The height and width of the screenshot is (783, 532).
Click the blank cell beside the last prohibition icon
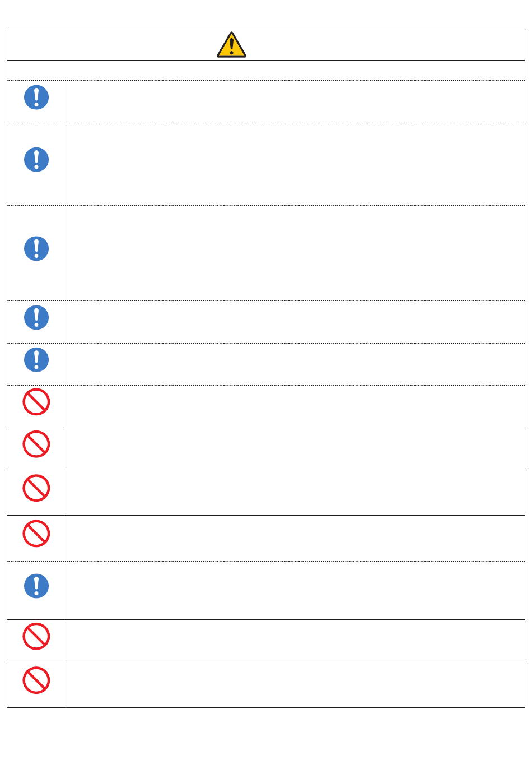[295, 684]
